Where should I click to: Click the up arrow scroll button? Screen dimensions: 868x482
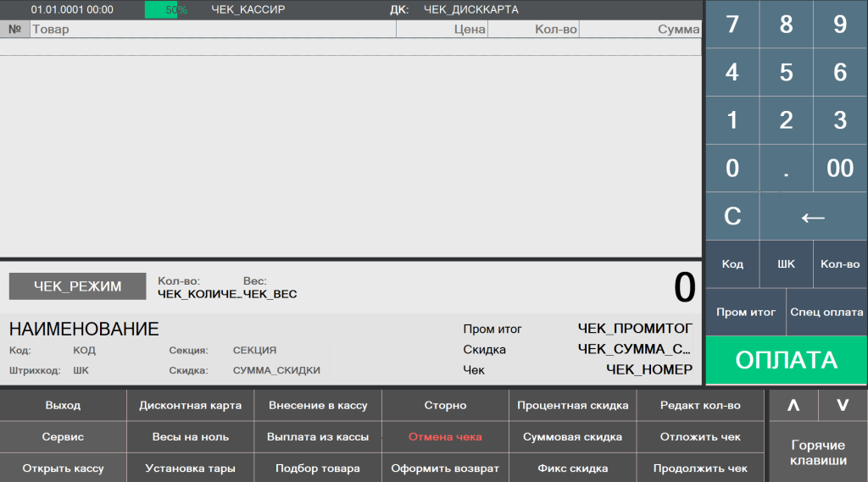click(793, 405)
